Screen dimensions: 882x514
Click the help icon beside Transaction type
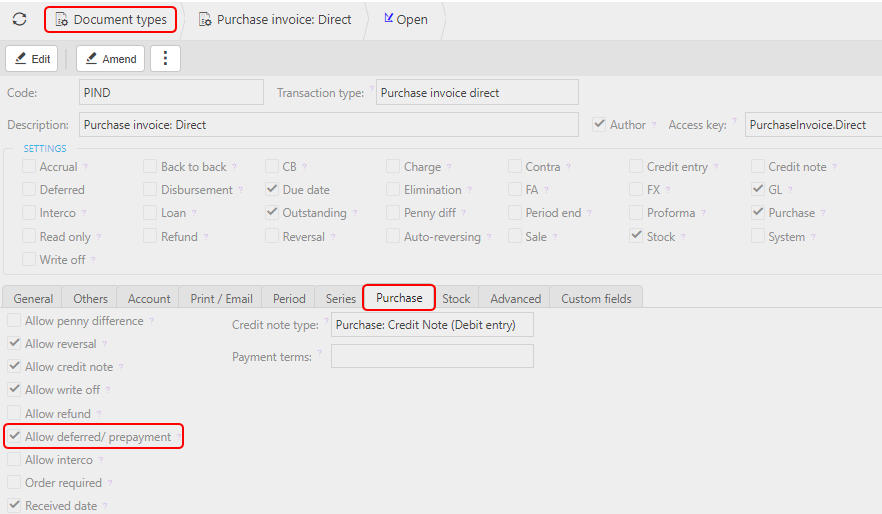[x=371, y=88]
